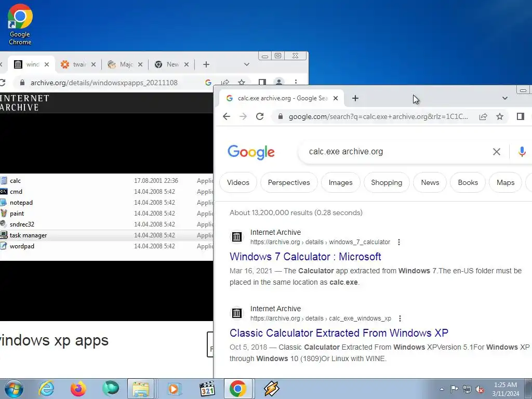Select the cmd file row

pos(107,191)
